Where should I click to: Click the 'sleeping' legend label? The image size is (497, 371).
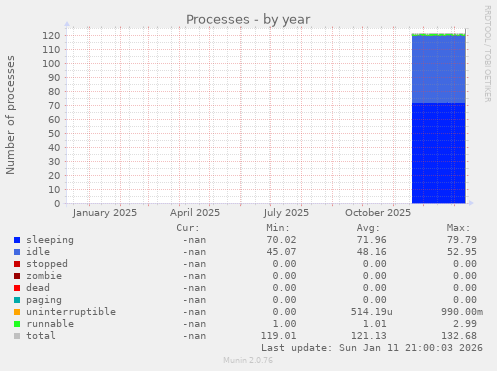click(50, 240)
